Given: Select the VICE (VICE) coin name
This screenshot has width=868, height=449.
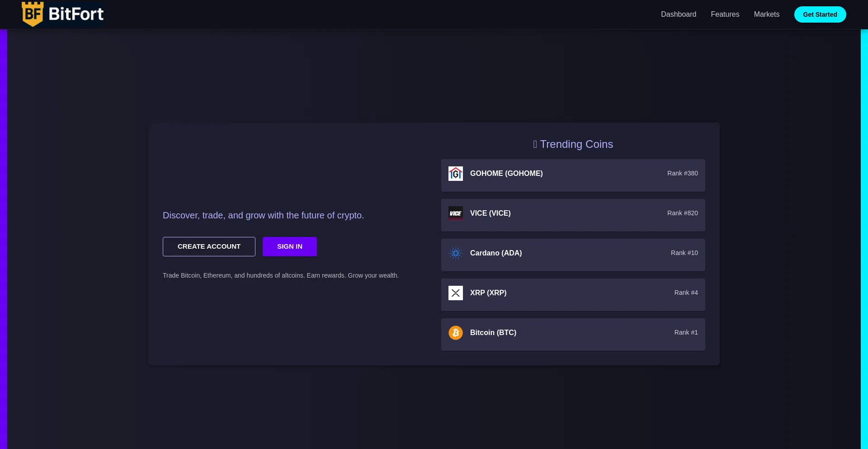Looking at the screenshot, I should pos(491,213).
